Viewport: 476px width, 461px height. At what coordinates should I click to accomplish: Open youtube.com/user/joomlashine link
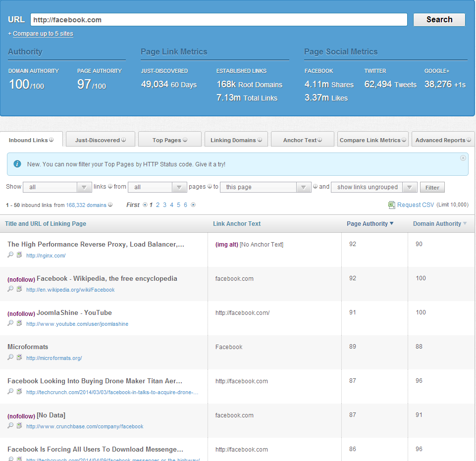(77, 324)
